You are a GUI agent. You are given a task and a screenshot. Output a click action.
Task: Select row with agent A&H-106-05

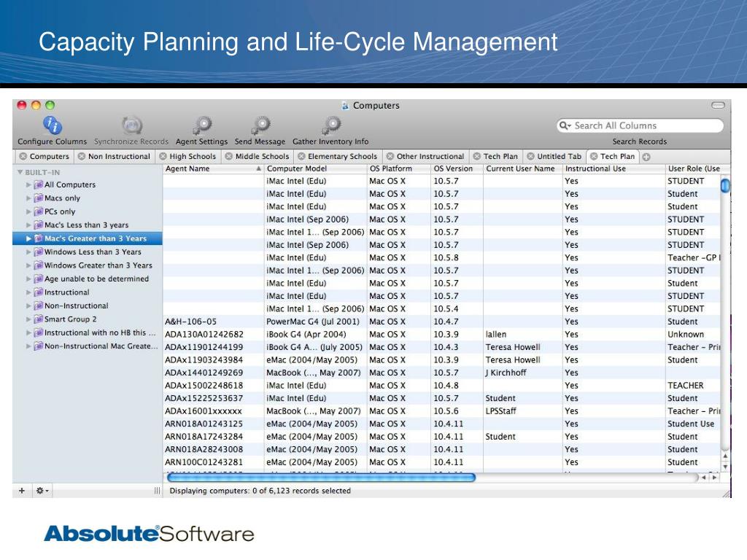441,322
